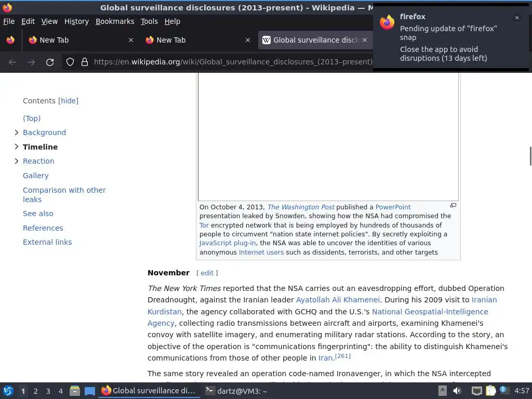
Task: Jump to (Top) of article
Action: (32, 118)
